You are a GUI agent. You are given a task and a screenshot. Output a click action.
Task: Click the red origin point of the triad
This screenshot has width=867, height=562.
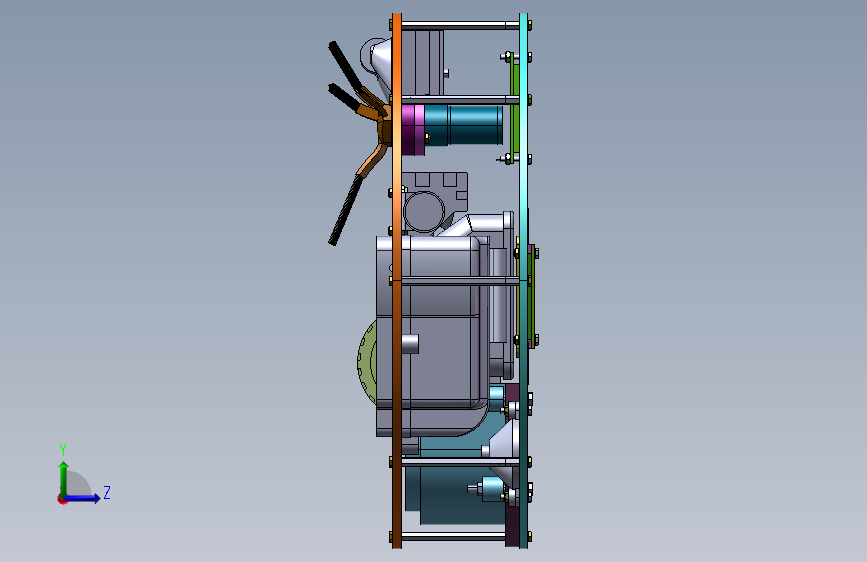point(61,499)
